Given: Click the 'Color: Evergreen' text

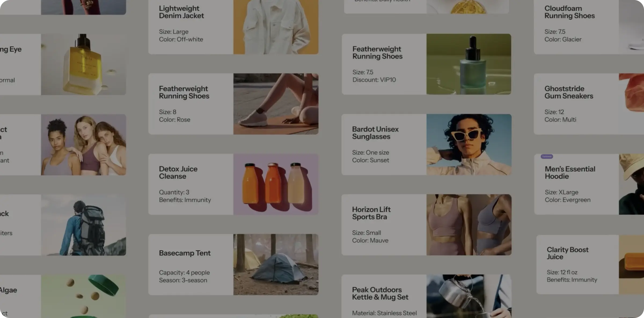Looking at the screenshot, I should click(x=568, y=200).
